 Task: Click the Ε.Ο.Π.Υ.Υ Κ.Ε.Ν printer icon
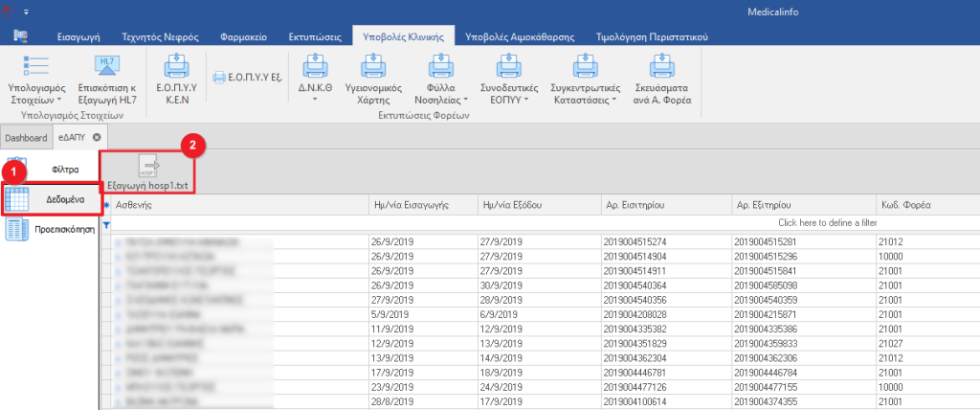pos(175,66)
